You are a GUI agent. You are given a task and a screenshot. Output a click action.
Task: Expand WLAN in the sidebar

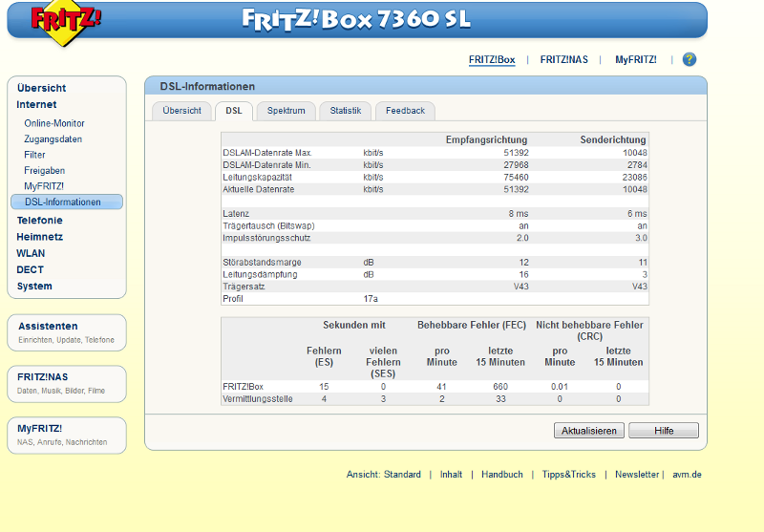tap(31, 253)
